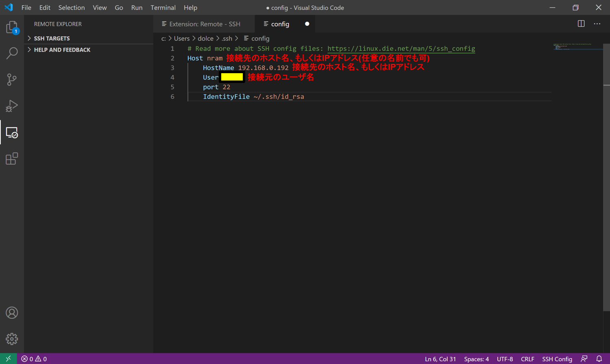
Task: Click the feedback icon in status bar
Action: (584, 359)
